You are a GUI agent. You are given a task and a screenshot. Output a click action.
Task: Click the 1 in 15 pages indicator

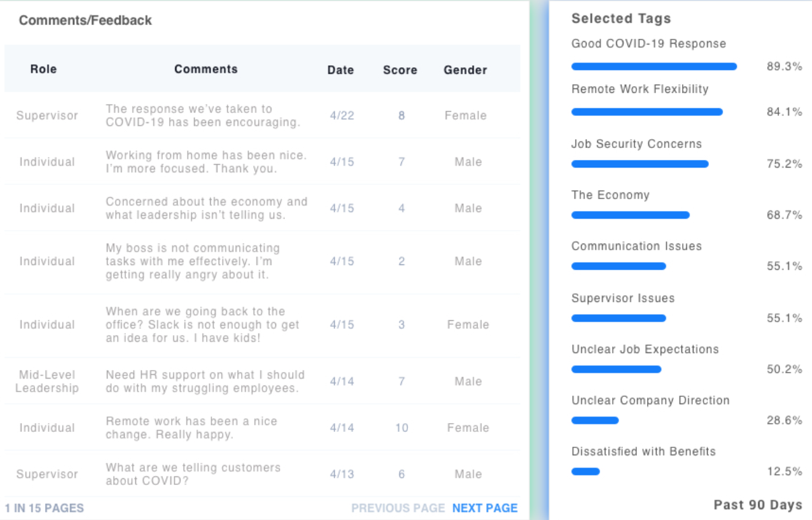(44, 508)
